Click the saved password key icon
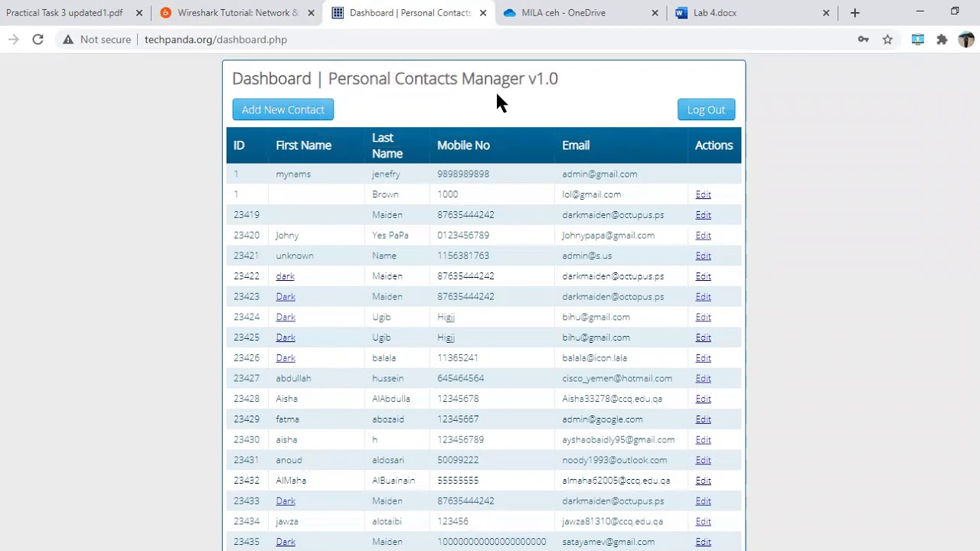 [x=864, y=40]
